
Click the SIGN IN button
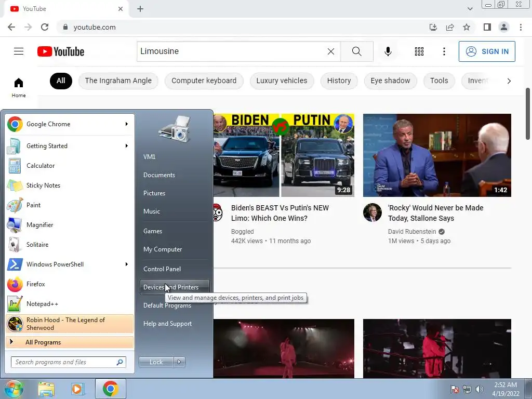pos(487,51)
